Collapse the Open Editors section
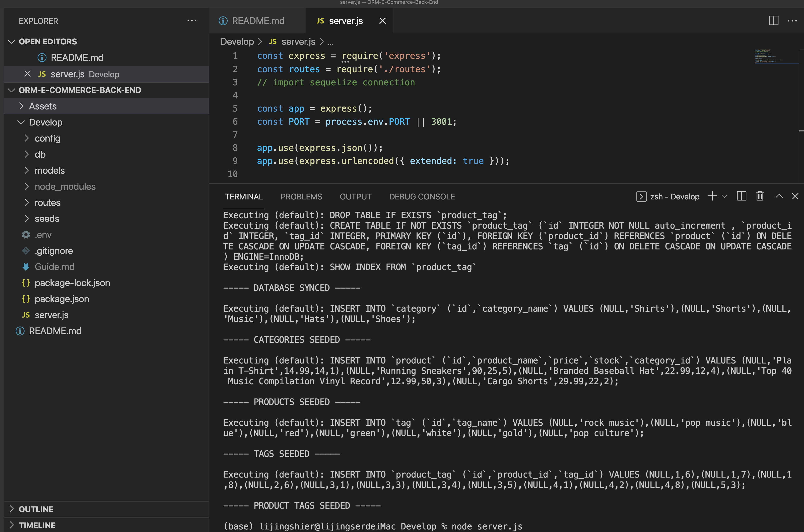804x532 pixels. 12,41
